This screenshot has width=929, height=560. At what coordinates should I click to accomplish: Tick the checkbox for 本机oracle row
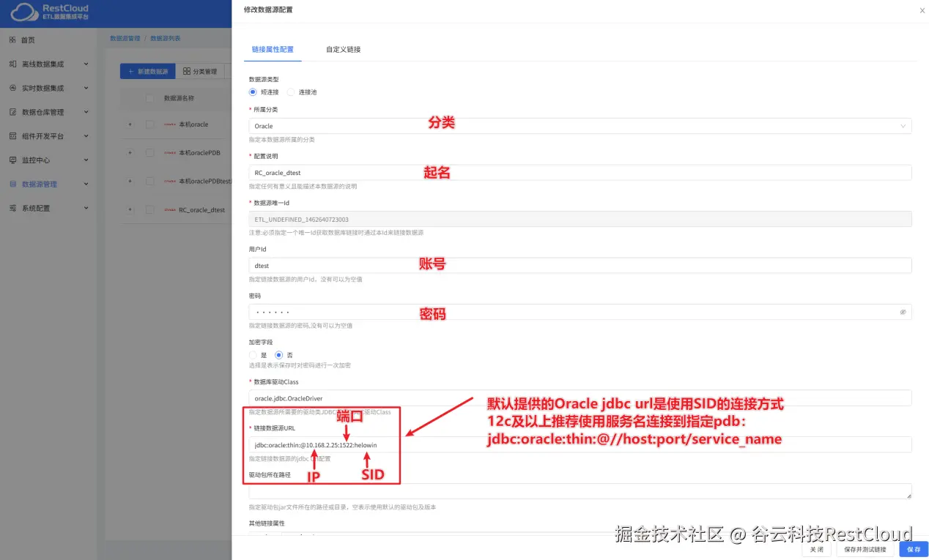(x=150, y=124)
